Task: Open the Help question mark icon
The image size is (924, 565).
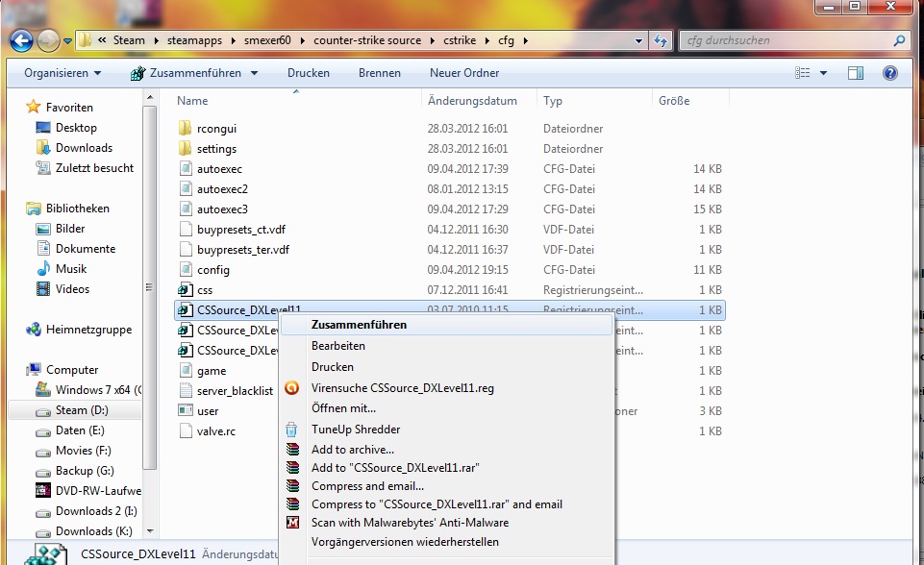Action: [x=889, y=73]
